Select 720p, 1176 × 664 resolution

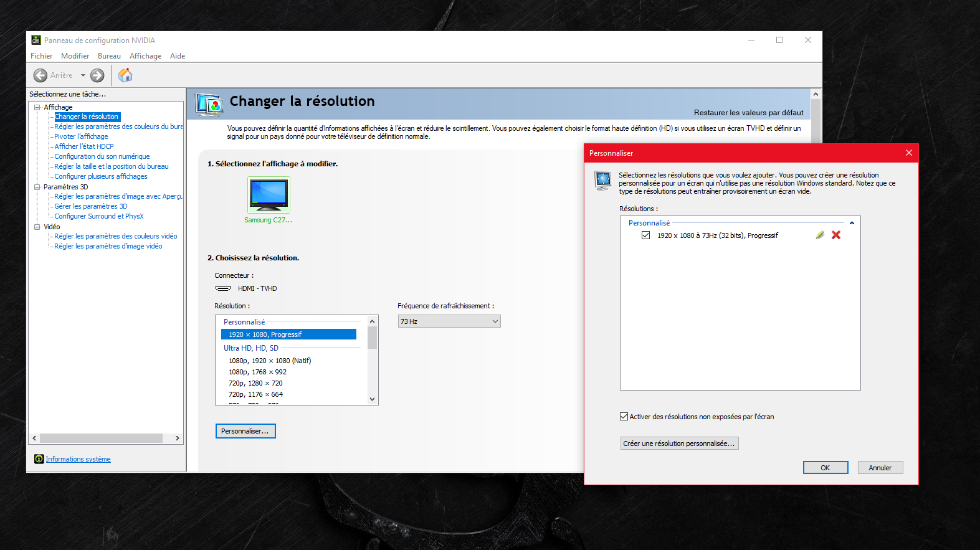pyautogui.click(x=255, y=394)
